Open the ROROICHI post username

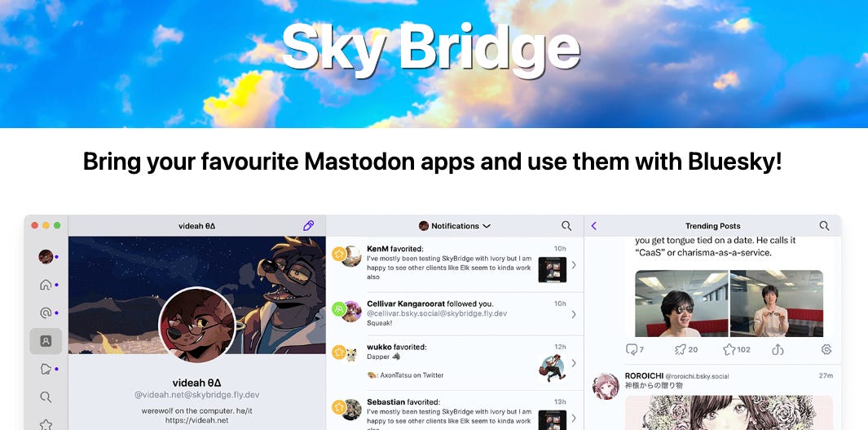pyautogui.click(x=644, y=375)
